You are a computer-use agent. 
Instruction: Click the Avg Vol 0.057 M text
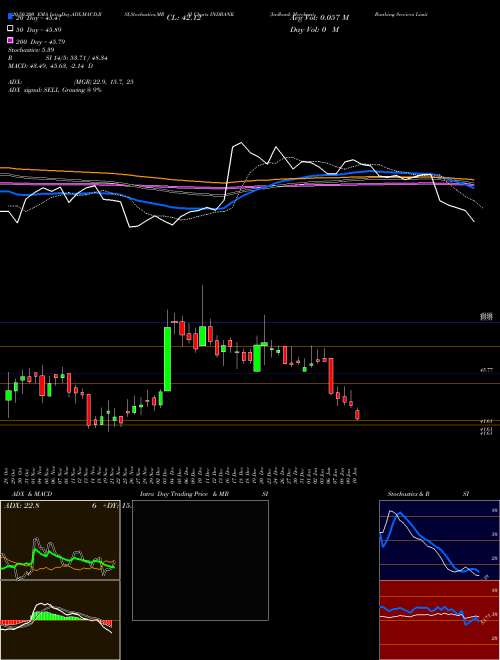[320, 18]
